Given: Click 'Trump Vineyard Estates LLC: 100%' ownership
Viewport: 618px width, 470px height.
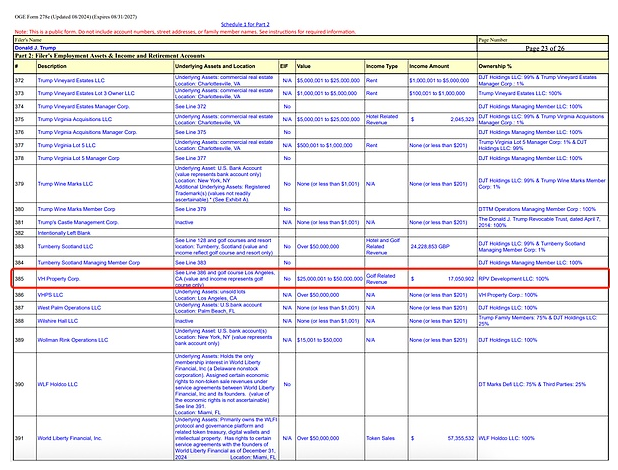Looking at the screenshot, I should pos(520,93).
